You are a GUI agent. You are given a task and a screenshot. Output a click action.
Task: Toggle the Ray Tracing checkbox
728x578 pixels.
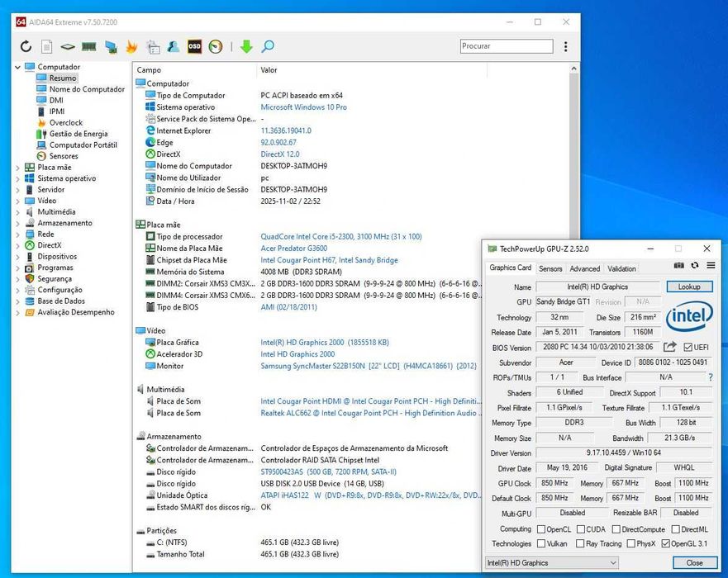[x=580, y=543]
